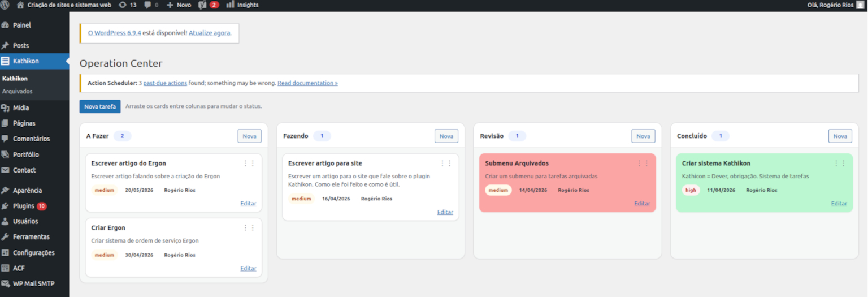This screenshot has height=297, width=868.
Task: Open the Insights bar-chart icon
Action: click(x=231, y=5)
